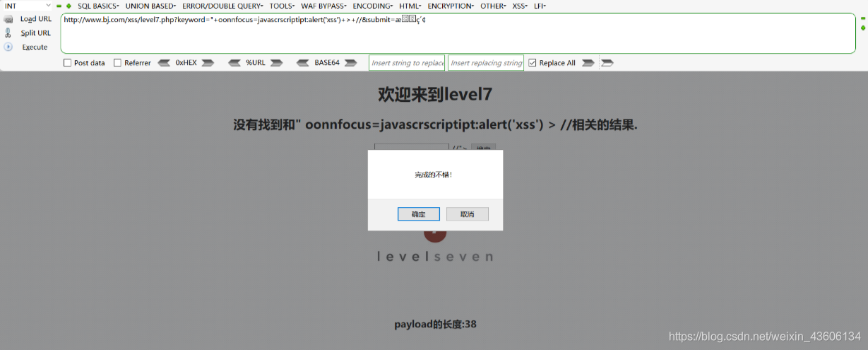Open the SQL BASICS menu
This screenshot has width=868, height=350.
[x=98, y=6]
